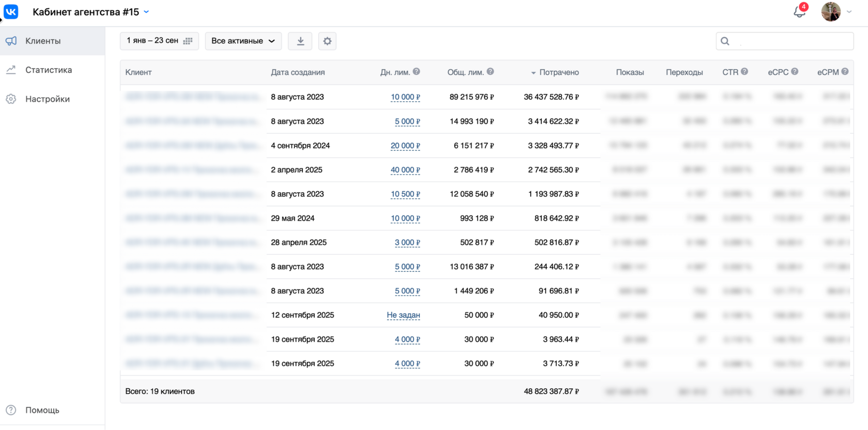The height and width of the screenshot is (430, 868).
Task: Select total limit 12 058 540 ₽
Action: [x=472, y=194]
